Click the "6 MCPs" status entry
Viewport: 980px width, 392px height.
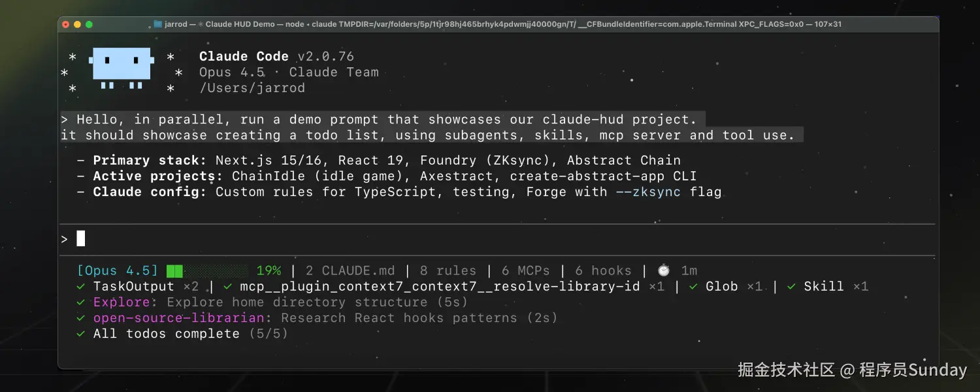[526, 270]
